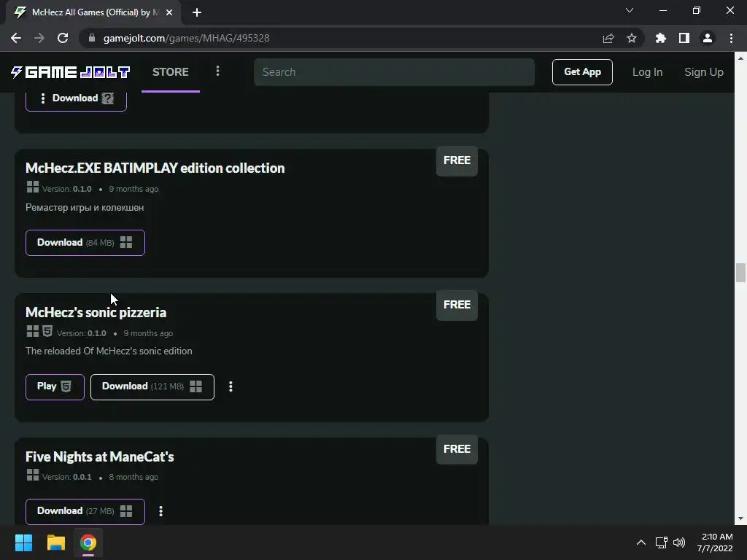
Task: Open the Log In link
Action: pos(647,72)
